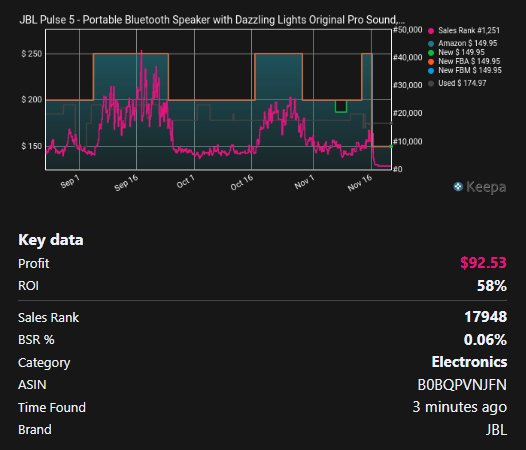The width and height of the screenshot is (526, 450).
Task: Click the #50,000 rank axis label
Action: (408, 30)
